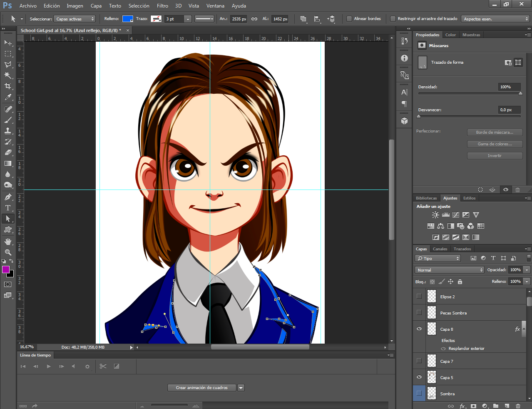Select the Custom Shape tool
The width and height of the screenshot is (532, 409).
pos(8,229)
